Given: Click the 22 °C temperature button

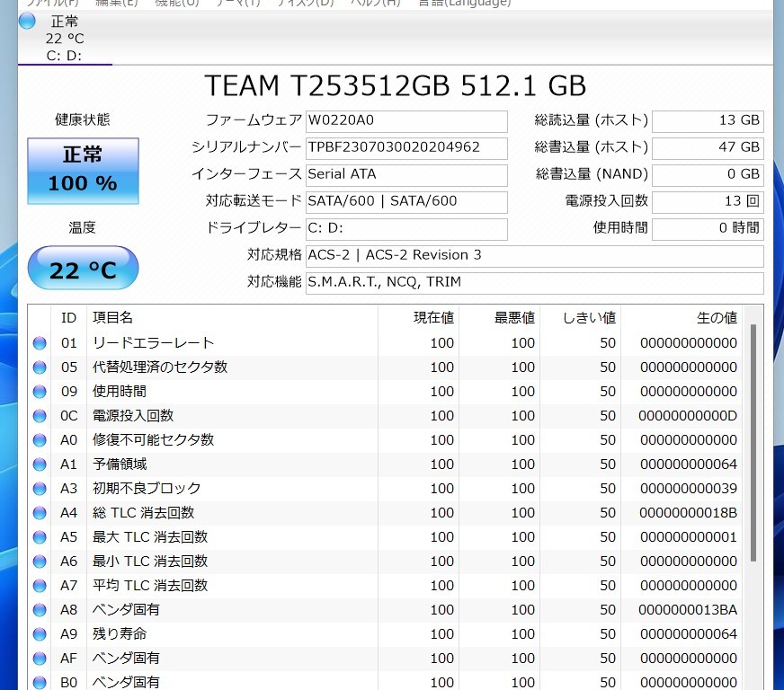Looking at the screenshot, I should 83,268.
